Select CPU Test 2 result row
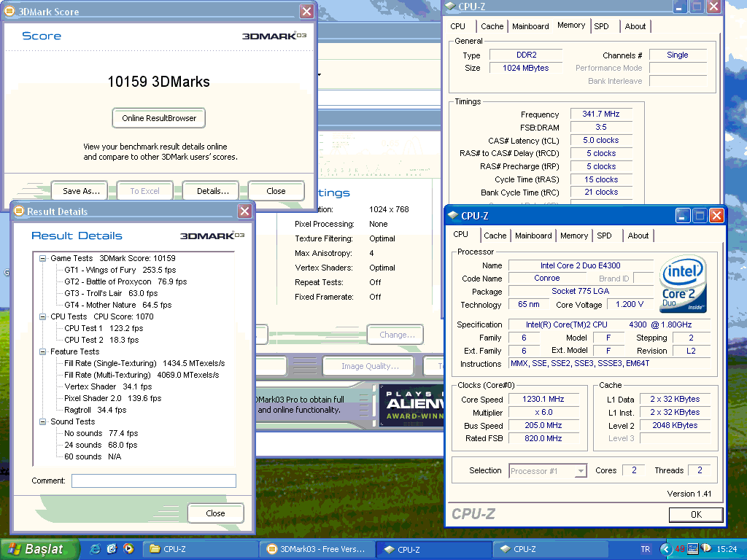 point(101,340)
